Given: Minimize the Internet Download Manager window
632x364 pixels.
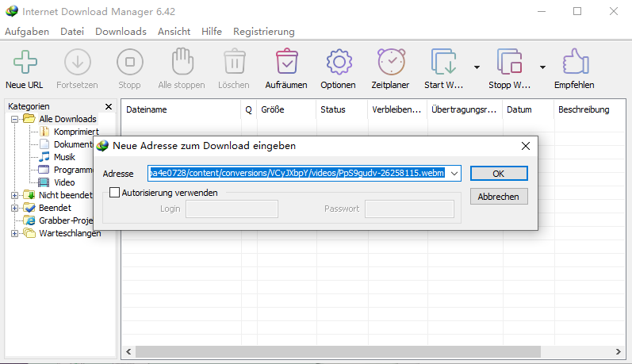Looking at the screenshot, I should tap(542, 11).
